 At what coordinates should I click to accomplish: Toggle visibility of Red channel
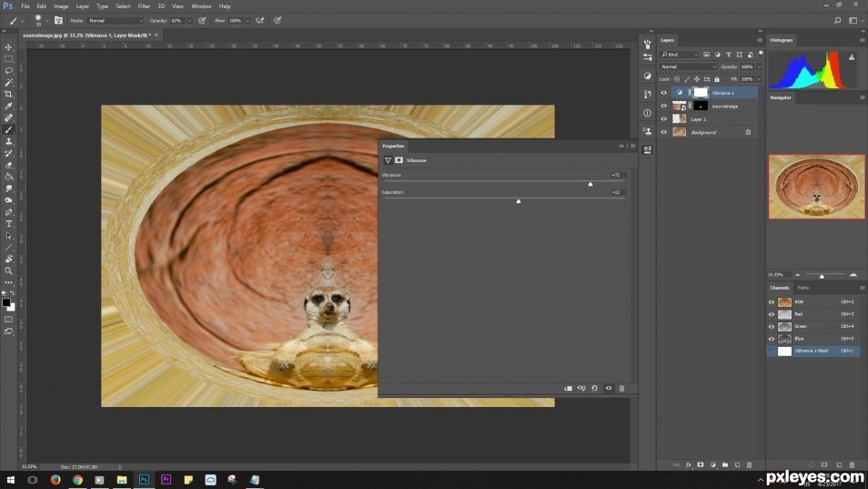pos(772,314)
